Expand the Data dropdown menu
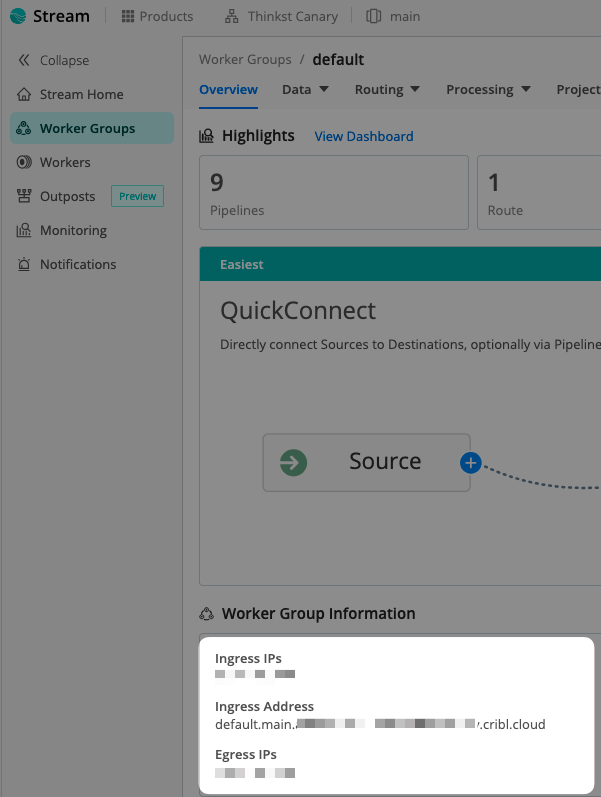 pyautogui.click(x=305, y=89)
